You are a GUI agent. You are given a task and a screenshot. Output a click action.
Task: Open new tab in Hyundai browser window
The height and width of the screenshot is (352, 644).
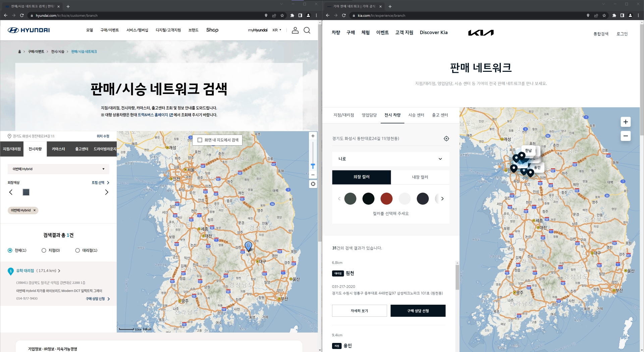[x=68, y=6]
